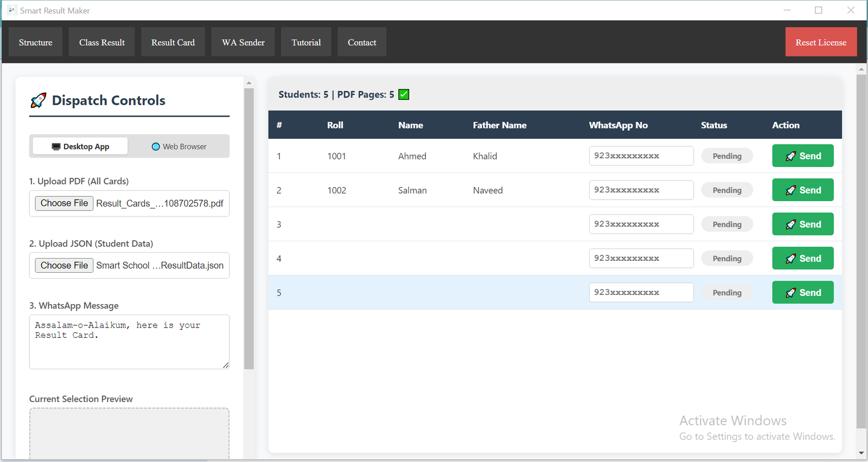Click the left panel's vertical scrollbar
Viewport: 868px width, 462px height.
(249, 228)
